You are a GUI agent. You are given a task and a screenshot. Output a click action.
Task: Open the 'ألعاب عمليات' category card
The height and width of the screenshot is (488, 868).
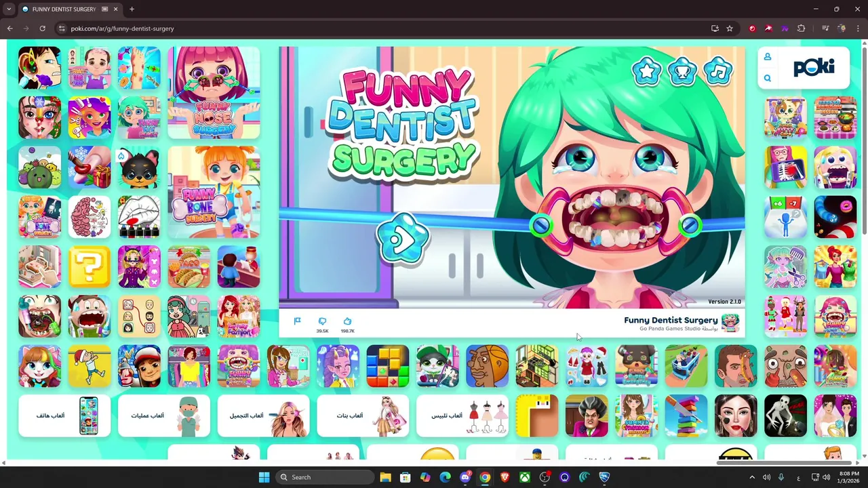coord(163,415)
